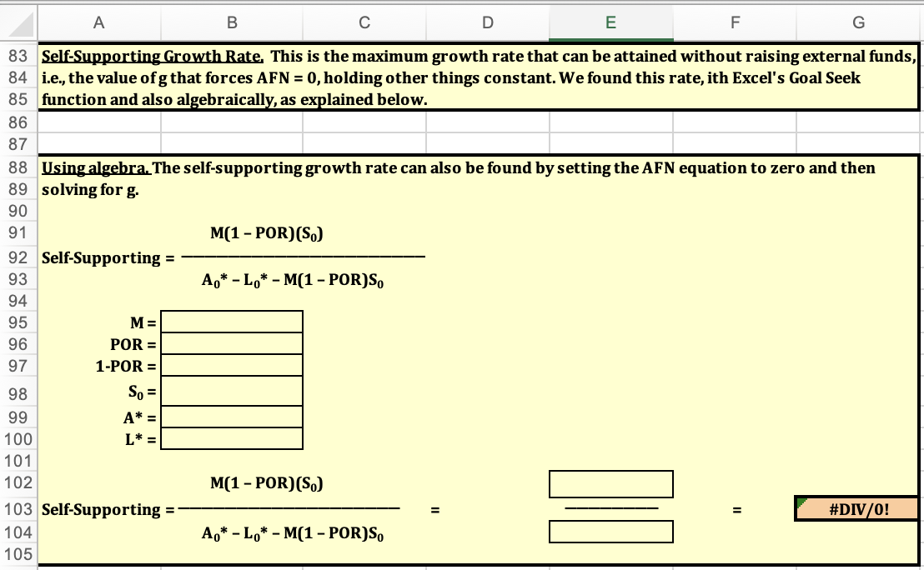
Task: Click the POR = input cell
Action: coord(232,344)
